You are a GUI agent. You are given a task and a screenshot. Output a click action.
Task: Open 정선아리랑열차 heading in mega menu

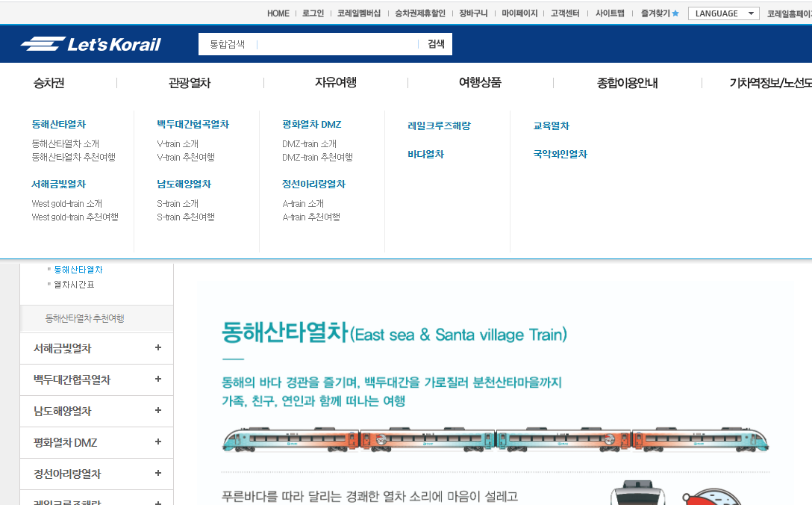(x=313, y=184)
